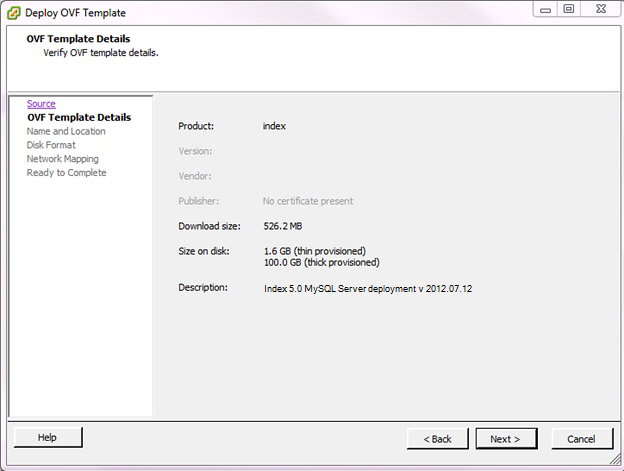
Task: Click the 'Download size:' label
Action: 209,226
